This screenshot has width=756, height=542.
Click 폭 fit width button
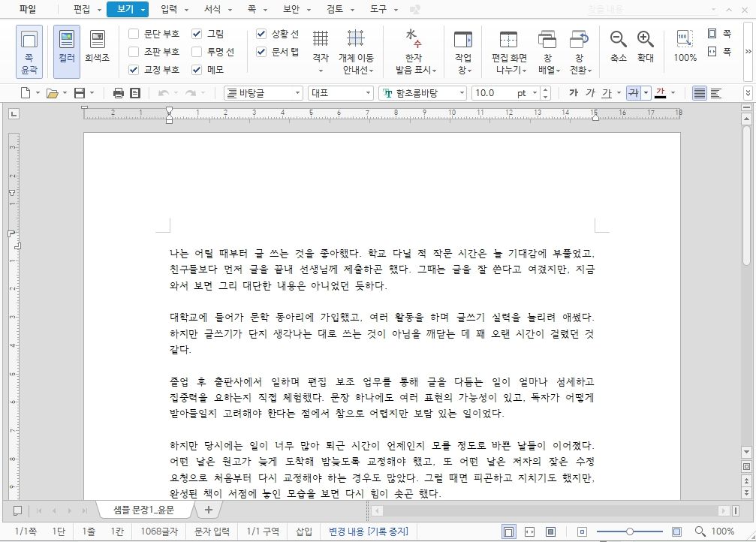coord(719,51)
